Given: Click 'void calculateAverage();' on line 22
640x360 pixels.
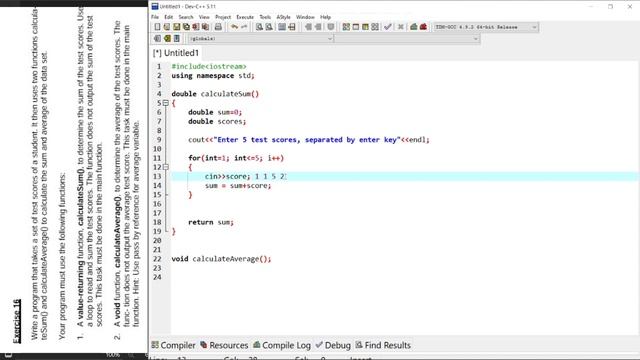Looking at the screenshot, I should click(x=221, y=259).
